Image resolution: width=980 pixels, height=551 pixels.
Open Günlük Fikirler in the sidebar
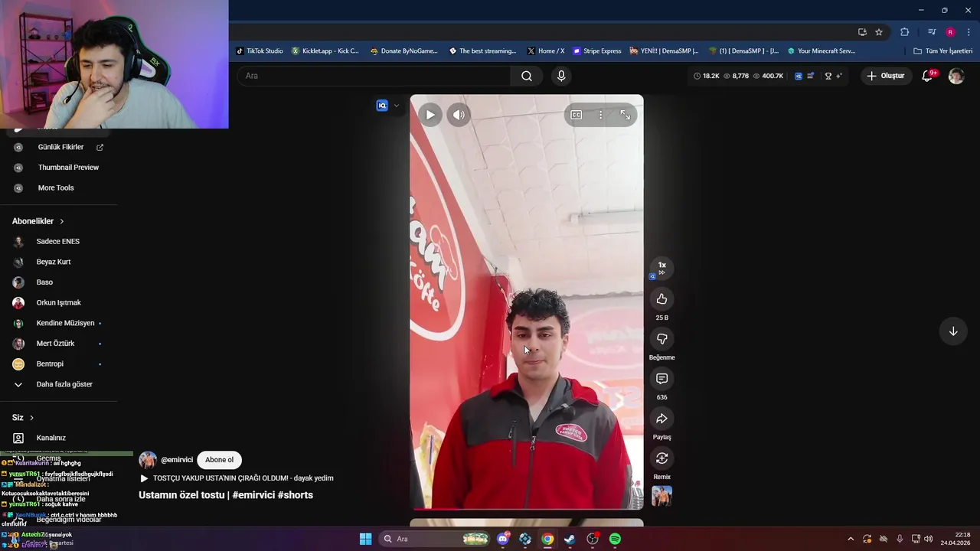[x=60, y=147]
